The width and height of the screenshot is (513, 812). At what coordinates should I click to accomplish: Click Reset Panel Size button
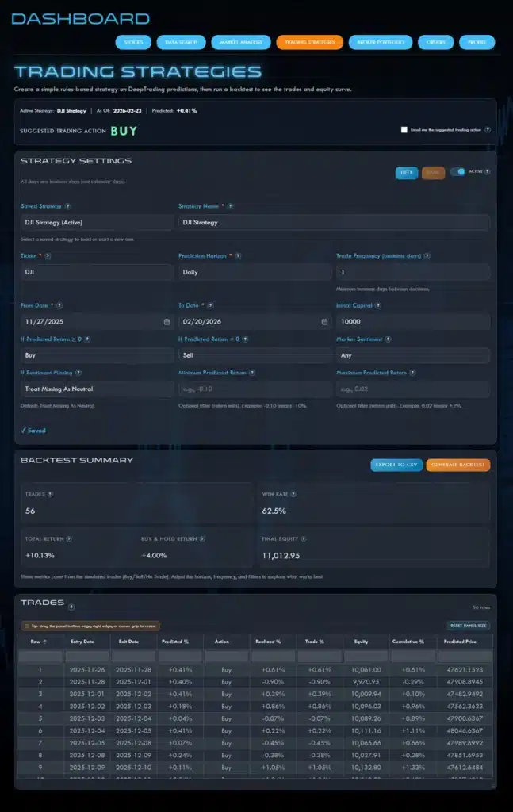468,626
